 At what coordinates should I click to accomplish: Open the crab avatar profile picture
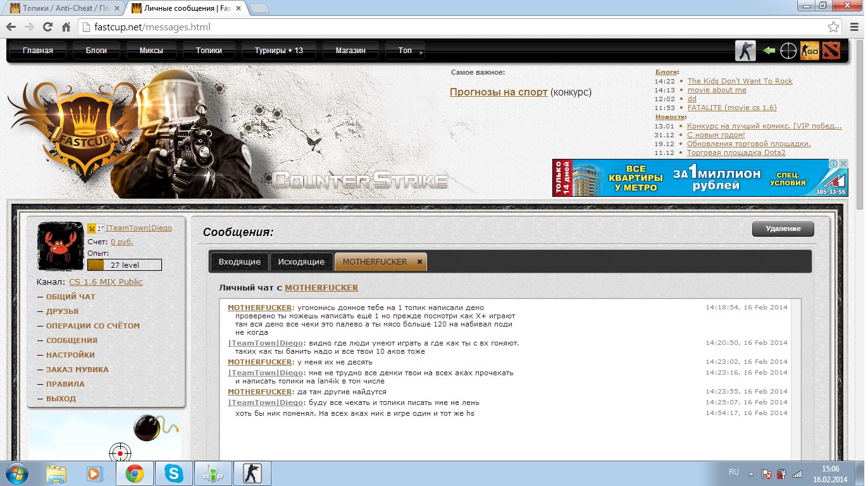[61, 246]
